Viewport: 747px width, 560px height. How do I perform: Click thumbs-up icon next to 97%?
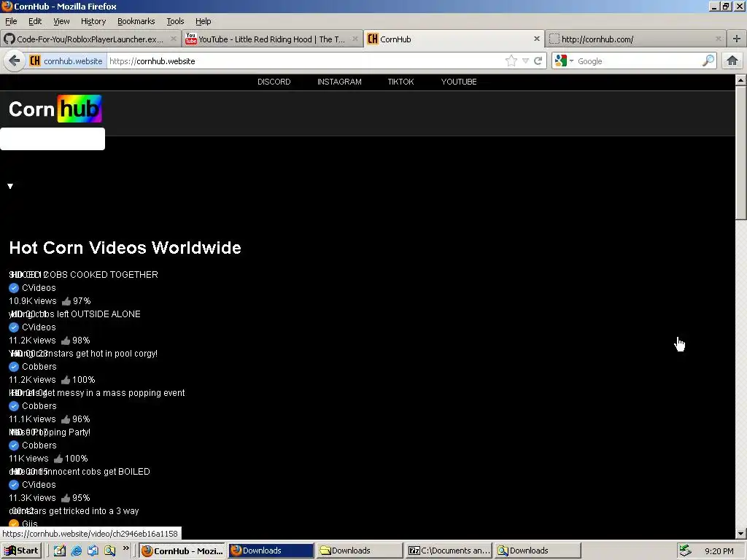tap(66, 301)
